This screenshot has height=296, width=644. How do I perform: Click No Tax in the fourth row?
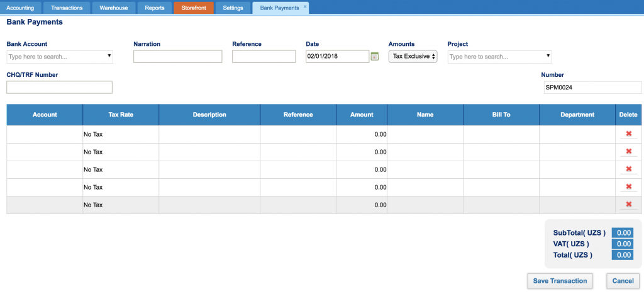pyautogui.click(x=93, y=187)
